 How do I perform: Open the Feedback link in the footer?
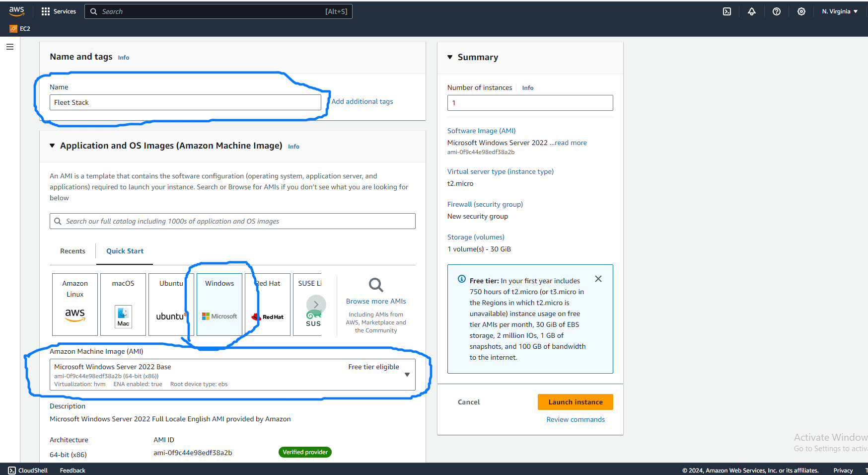point(72,470)
